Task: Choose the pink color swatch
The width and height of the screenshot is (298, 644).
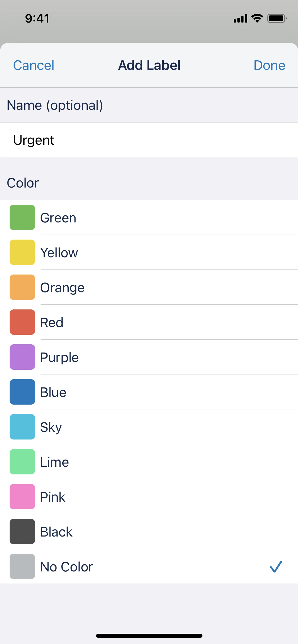Action: (x=22, y=497)
